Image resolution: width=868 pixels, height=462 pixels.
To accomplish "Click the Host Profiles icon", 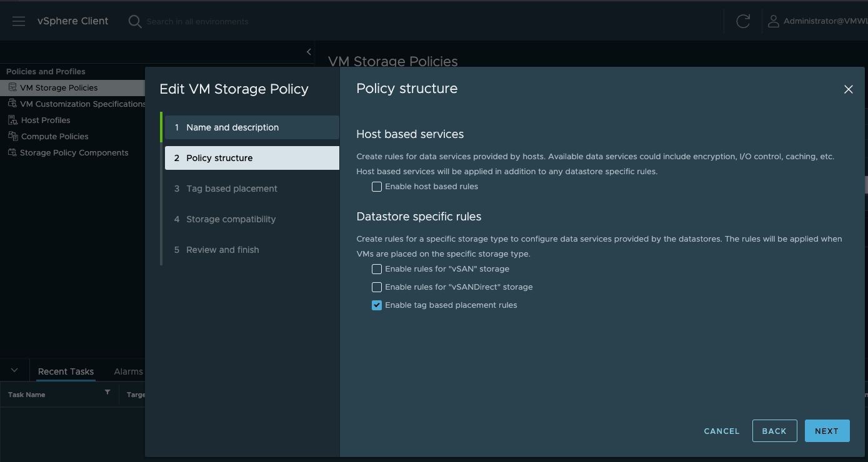I will pyautogui.click(x=12, y=120).
